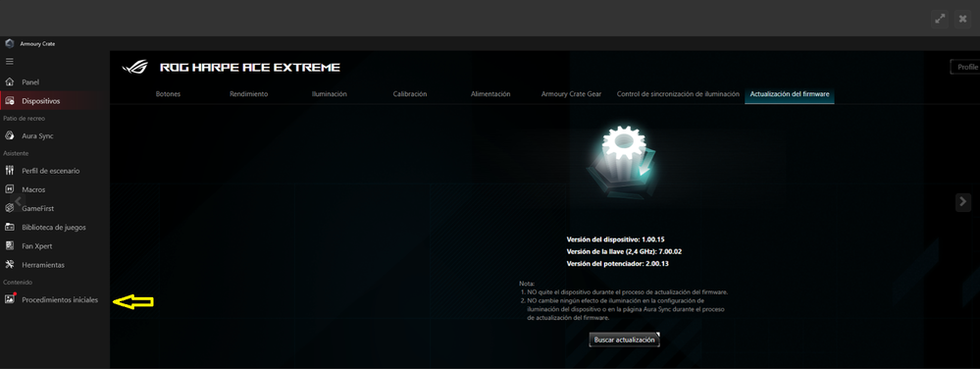Select the Actualización del firmware tab

click(790, 94)
